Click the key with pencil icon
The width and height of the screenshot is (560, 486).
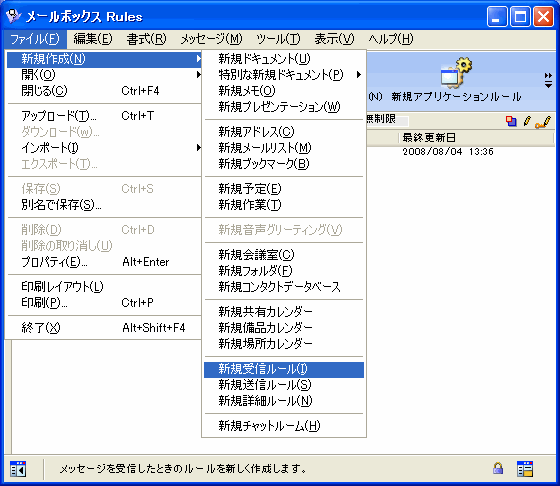543,121
